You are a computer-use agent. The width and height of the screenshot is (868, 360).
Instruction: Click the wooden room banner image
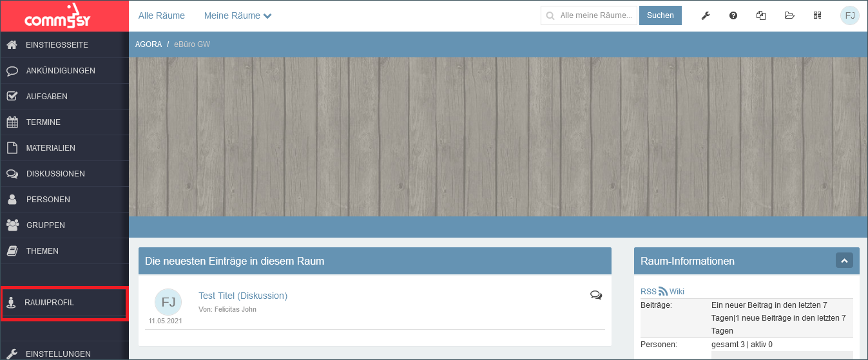coord(498,137)
